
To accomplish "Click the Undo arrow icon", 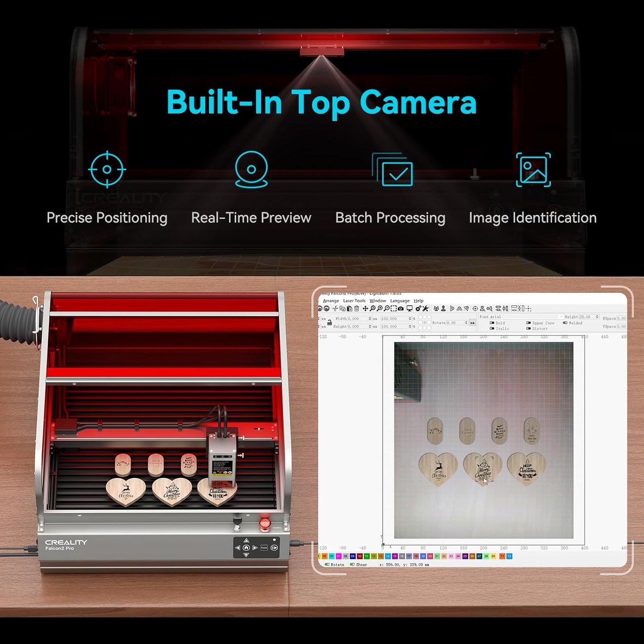I will pyautogui.click(x=320, y=308).
